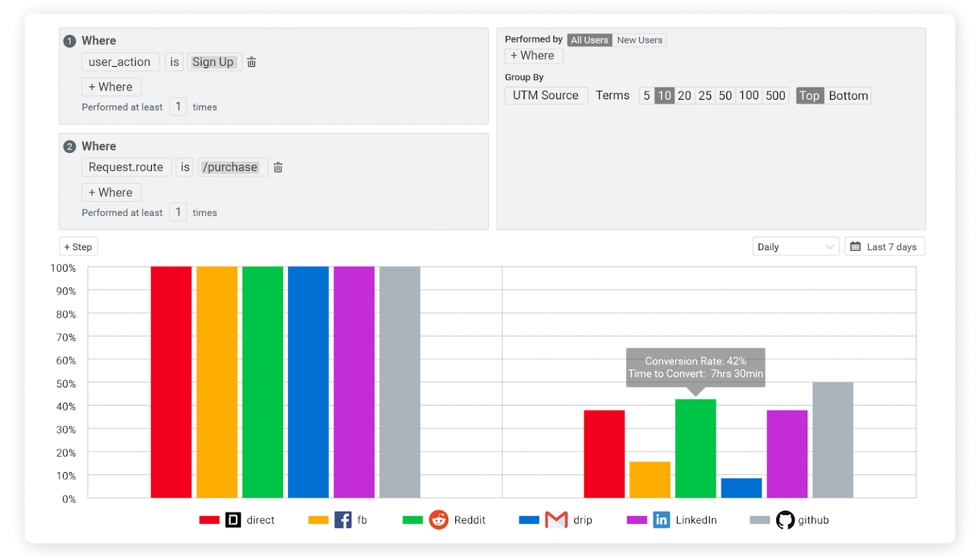Click the red direct legend swatch
The width and height of the screenshot is (980, 556).
[209, 520]
